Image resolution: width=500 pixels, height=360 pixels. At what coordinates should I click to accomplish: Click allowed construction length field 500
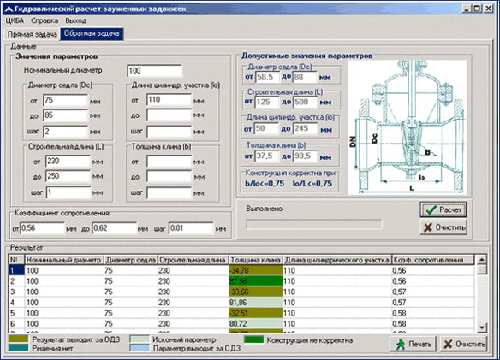tap(305, 102)
